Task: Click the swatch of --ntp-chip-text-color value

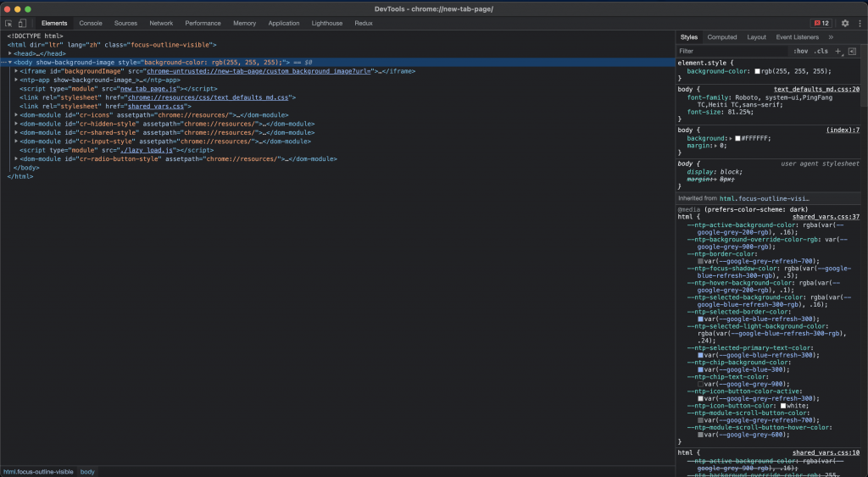Action: coord(700,384)
